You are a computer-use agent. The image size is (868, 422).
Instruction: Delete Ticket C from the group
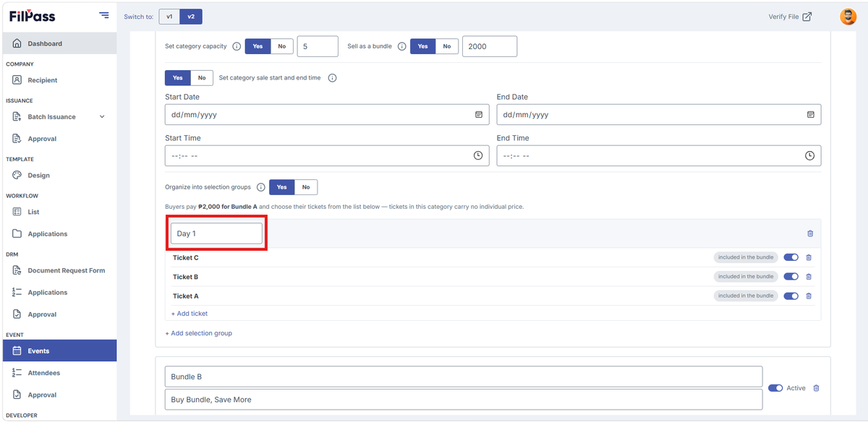[809, 257]
